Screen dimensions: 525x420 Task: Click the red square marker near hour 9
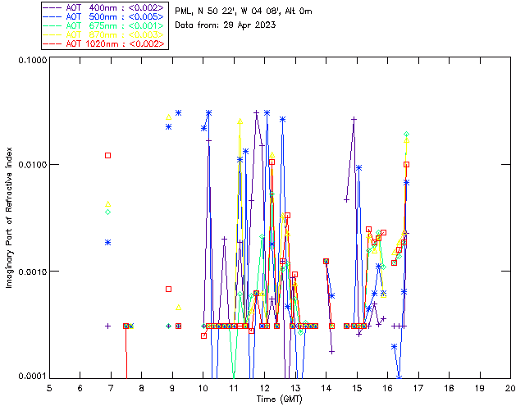169,289
